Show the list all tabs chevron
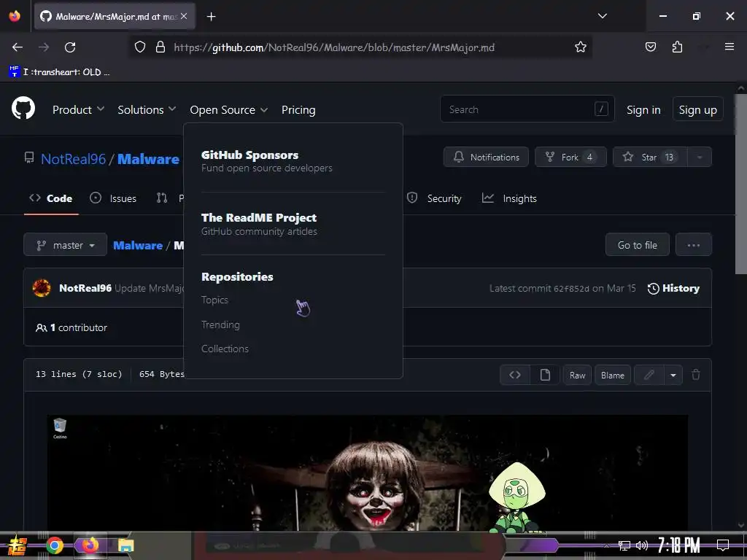The image size is (747, 560). point(602,16)
